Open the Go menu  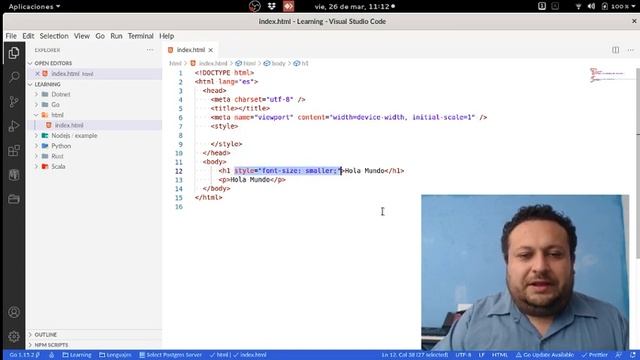100,36
